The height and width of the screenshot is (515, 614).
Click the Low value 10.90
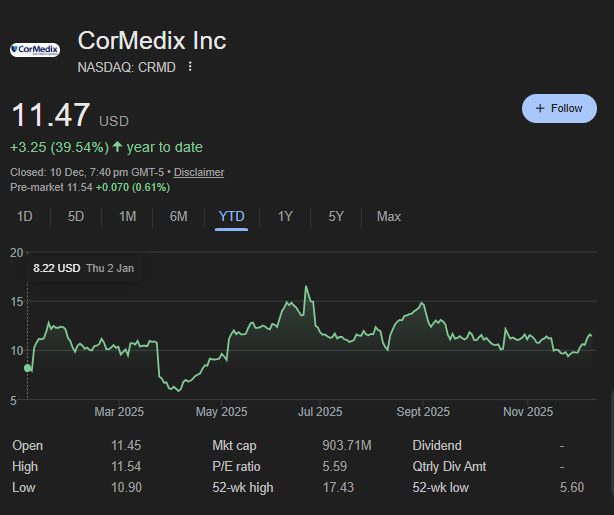pos(126,488)
